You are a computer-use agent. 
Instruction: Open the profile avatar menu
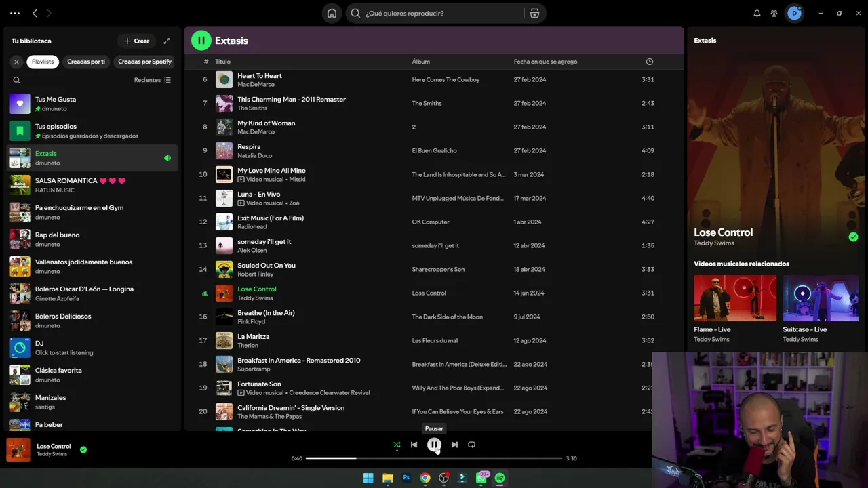(x=794, y=13)
